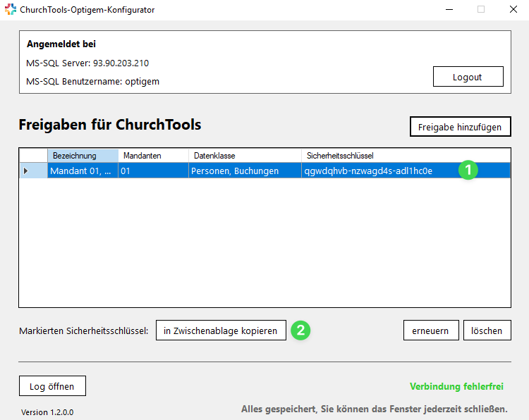The width and height of the screenshot is (529, 420).
Task: Copy security key with in Zwischenablage kopieren
Action: pyautogui.click(x=221, y=331)
